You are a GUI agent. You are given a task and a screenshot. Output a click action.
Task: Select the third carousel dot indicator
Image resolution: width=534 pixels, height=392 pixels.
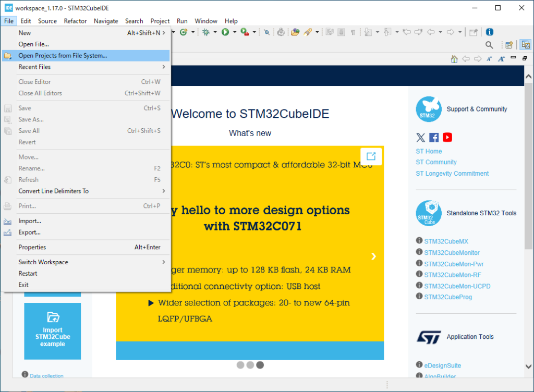pos(260,365)
